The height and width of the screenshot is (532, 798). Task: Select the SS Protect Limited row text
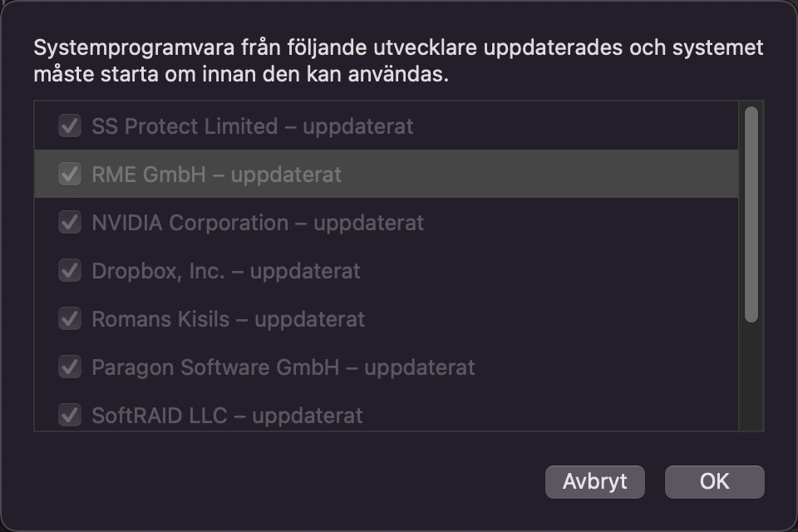[252, 126]
